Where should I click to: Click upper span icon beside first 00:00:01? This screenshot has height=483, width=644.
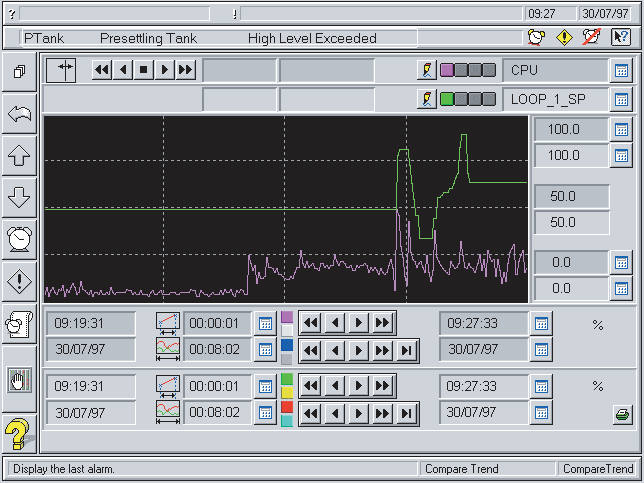pos(168,324)
